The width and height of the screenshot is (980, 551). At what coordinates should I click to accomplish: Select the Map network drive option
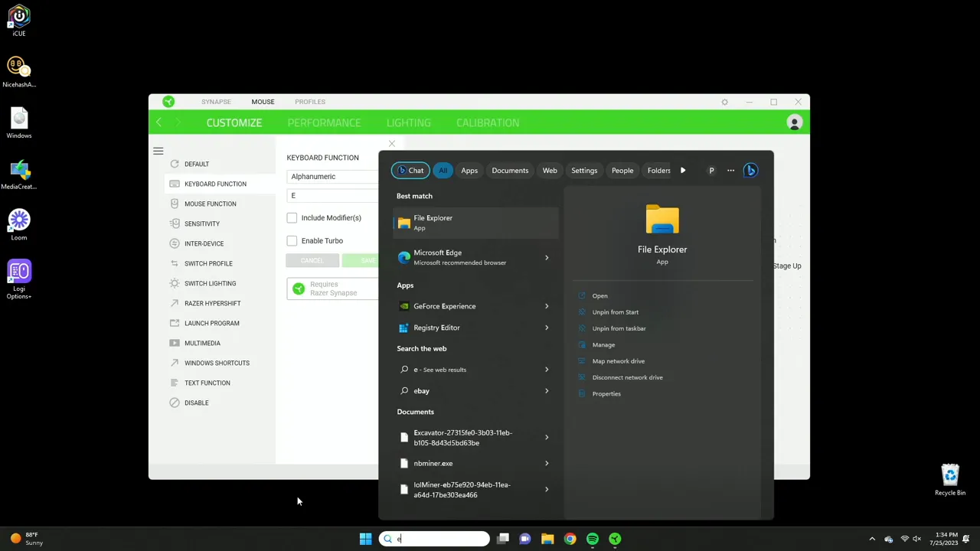[618, 361]
